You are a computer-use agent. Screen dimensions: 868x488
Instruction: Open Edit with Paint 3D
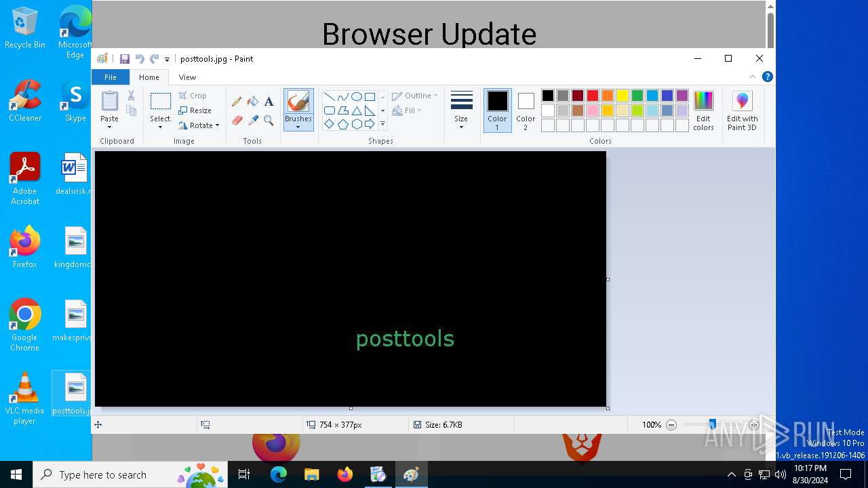(x=742, y=111)
